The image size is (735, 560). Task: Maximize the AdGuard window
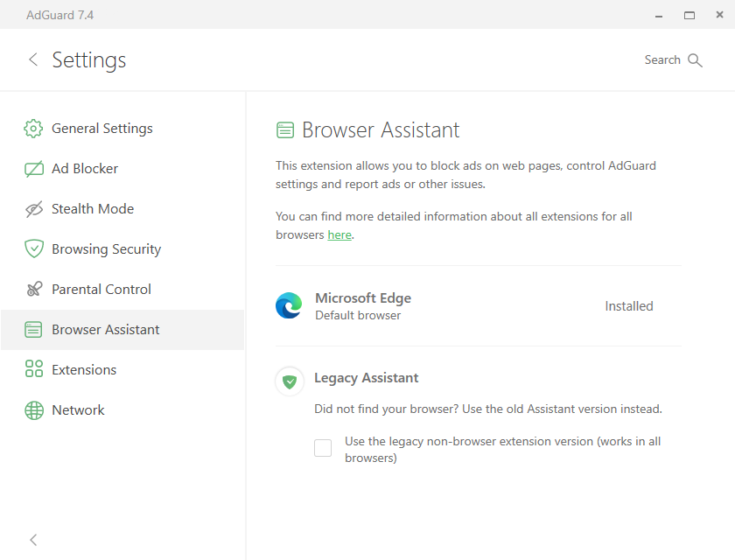[689, 15]
